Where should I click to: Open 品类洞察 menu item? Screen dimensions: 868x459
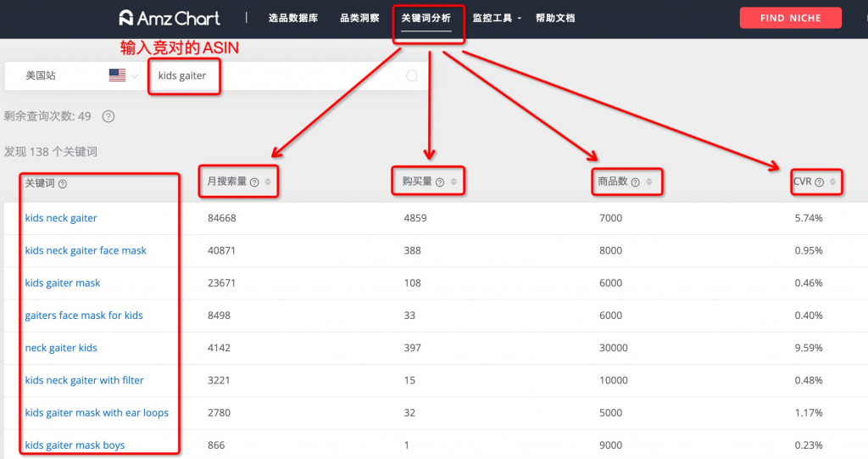pyautogui.click(x=359, y=19)
